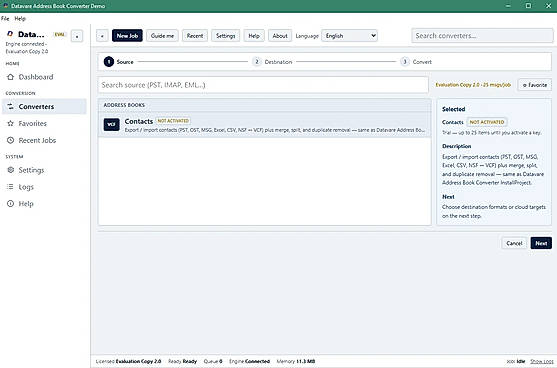Viewport: 557px width, 368px height.
Task: Select the Destination step 2 indicator
Action: [272, 62]
